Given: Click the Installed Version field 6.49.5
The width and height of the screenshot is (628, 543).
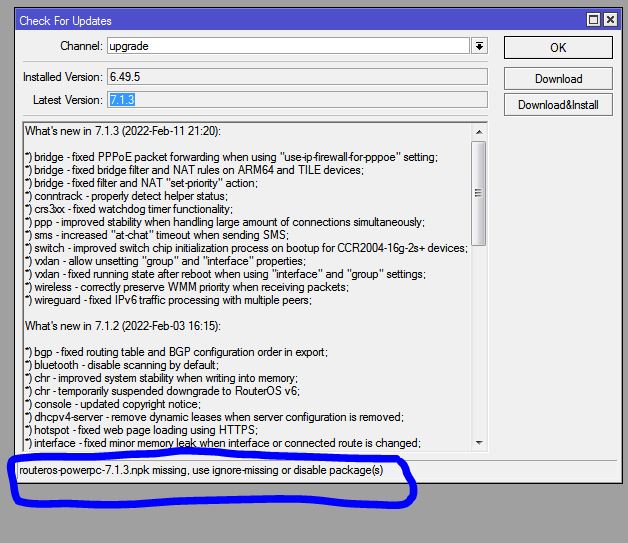Looking at the screenshot, I should click(297, 76).
